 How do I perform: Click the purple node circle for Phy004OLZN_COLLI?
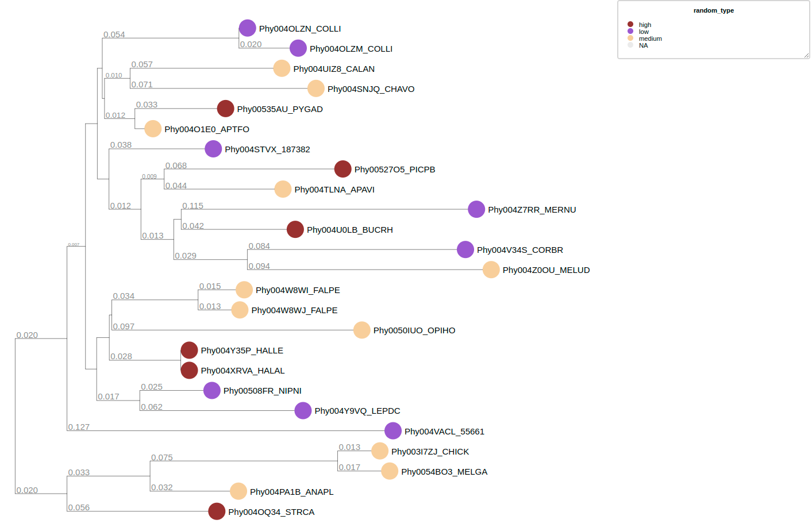247,28
